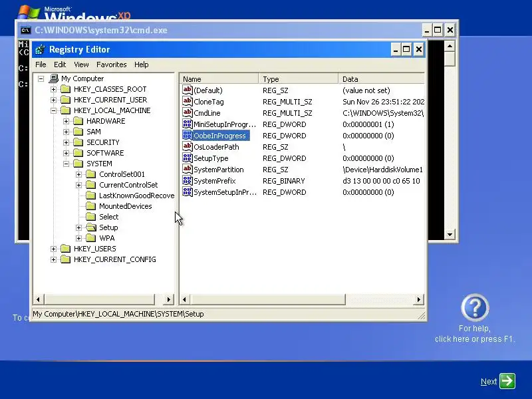Select the Select key
Viewport: 532px width, 399px height.
pyautogui.click(x=108, y=217)
